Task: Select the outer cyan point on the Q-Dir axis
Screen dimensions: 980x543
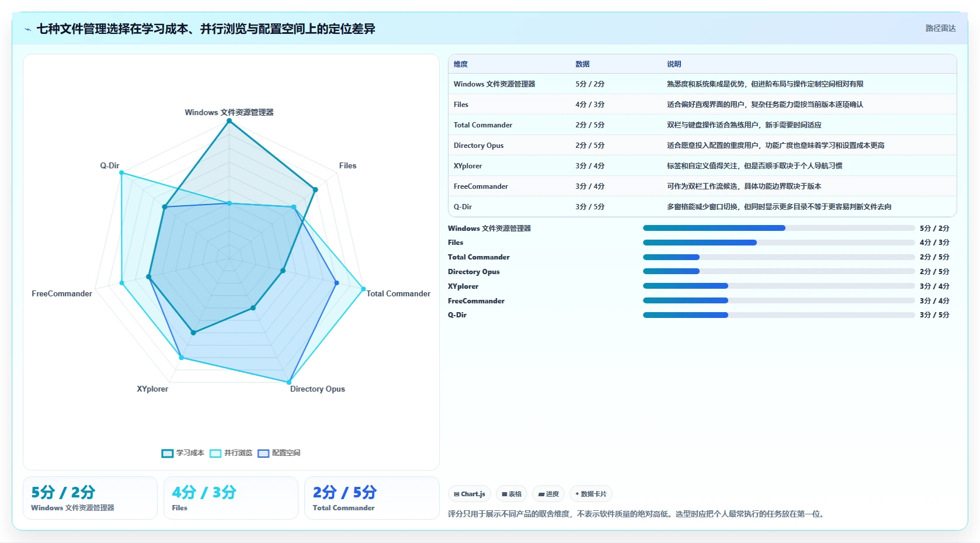Action: 121,172
